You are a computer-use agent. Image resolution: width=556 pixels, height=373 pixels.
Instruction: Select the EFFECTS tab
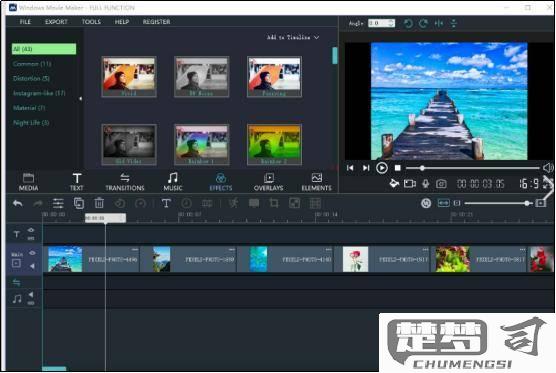(x=221, y=182)
